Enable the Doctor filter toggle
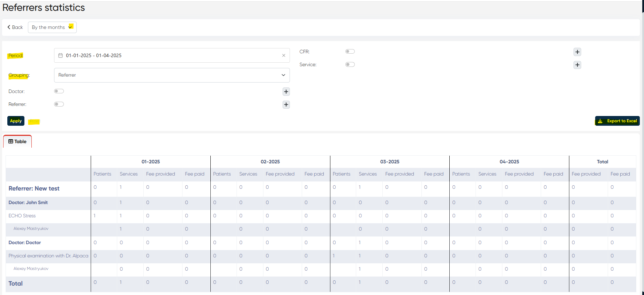 click(x=59, y=91)
